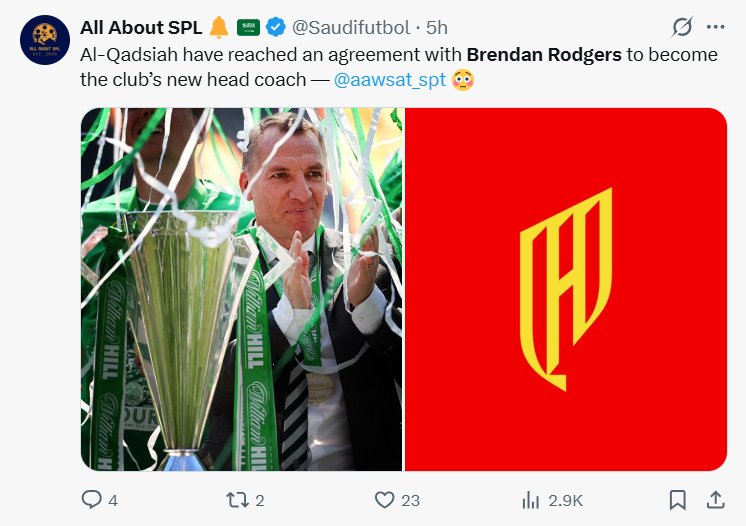Click the reply speech-bubble icon
Image resolution: width=746 pixels, height=526 pixels.
91,499
